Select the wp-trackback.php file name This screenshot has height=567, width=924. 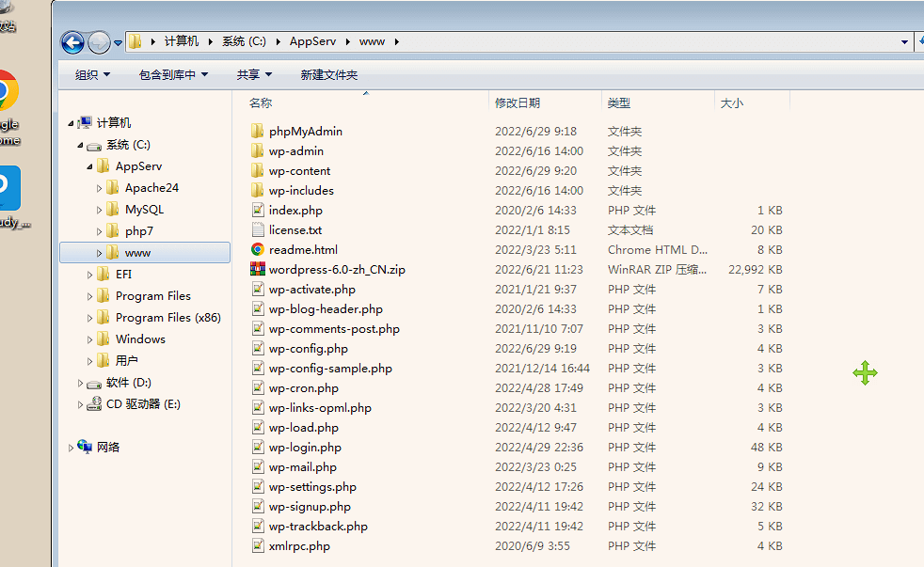tap(318, 527)
